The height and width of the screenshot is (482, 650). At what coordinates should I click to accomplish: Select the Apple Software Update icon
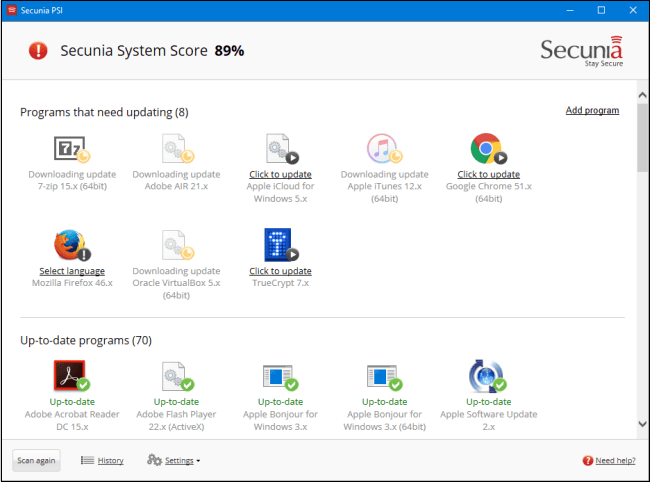488,375
